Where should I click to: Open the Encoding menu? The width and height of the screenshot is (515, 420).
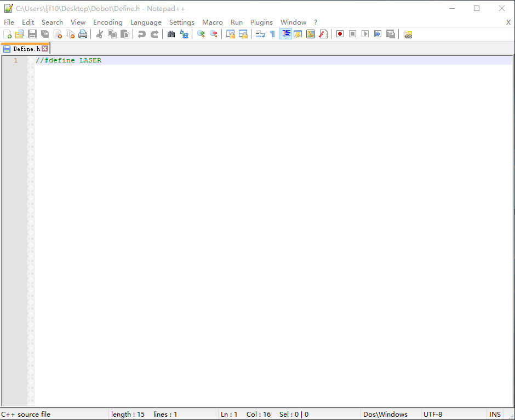click(107, 22)
